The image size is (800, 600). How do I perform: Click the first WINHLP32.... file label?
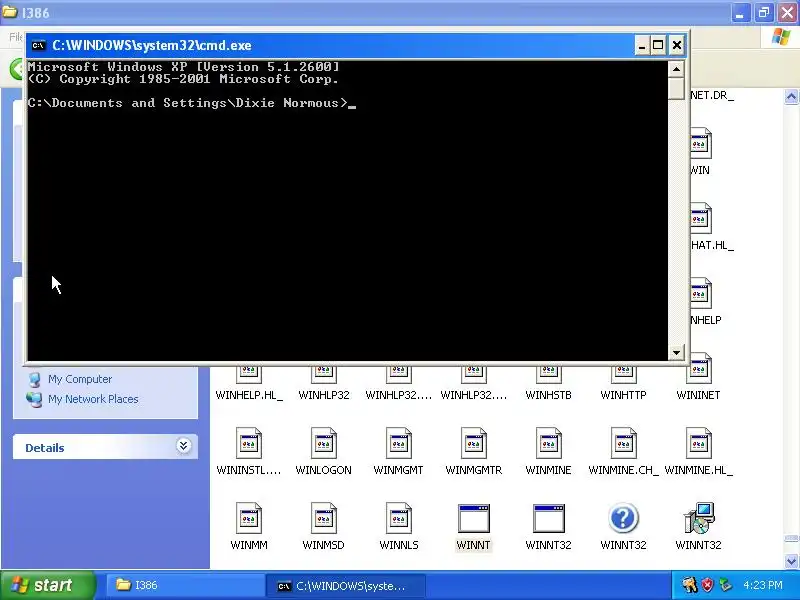(x=398, y=395)
